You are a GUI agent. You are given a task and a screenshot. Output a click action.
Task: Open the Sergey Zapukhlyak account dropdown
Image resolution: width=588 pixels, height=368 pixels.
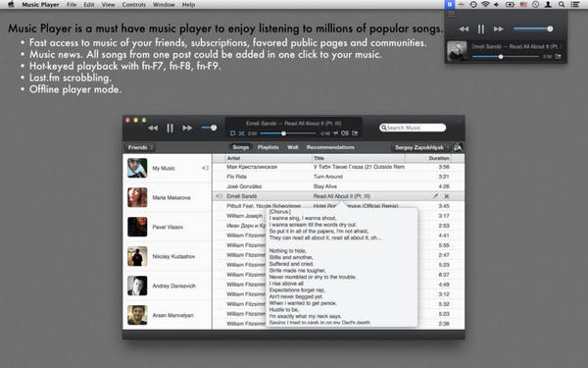click(421, 147)
